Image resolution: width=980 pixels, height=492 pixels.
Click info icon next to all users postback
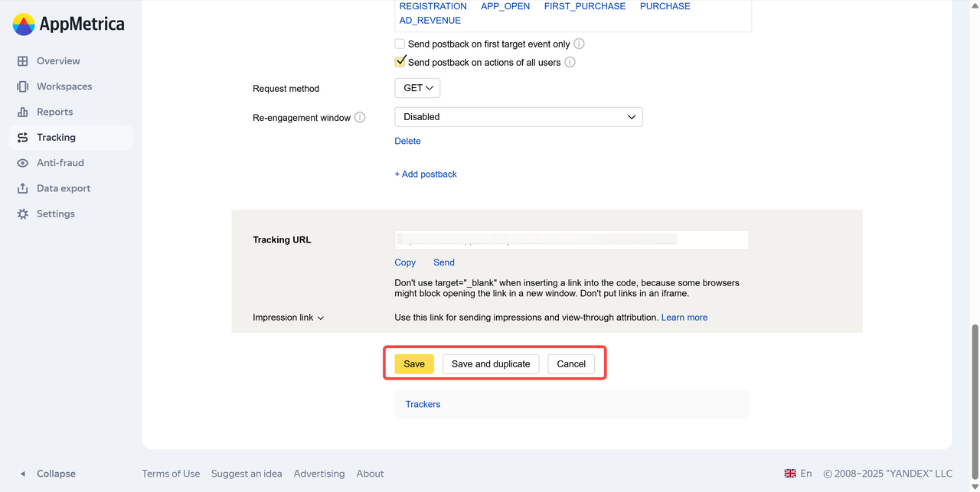point(570,63)
